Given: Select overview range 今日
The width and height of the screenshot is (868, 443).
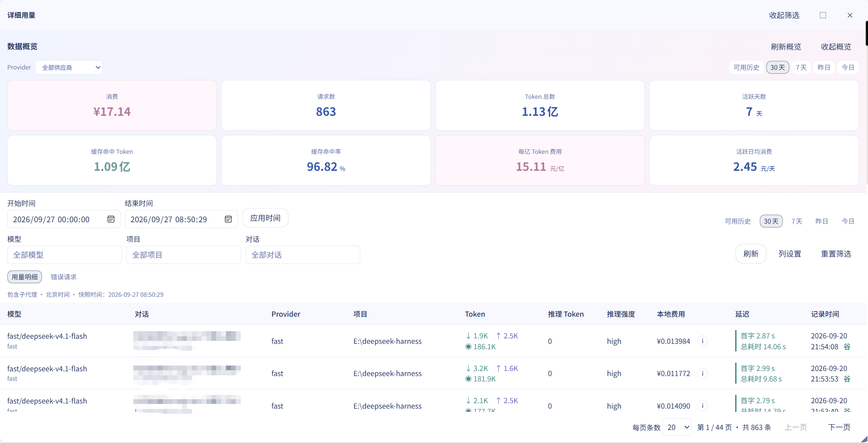Looking at the screenshot, I should [848, 67].
